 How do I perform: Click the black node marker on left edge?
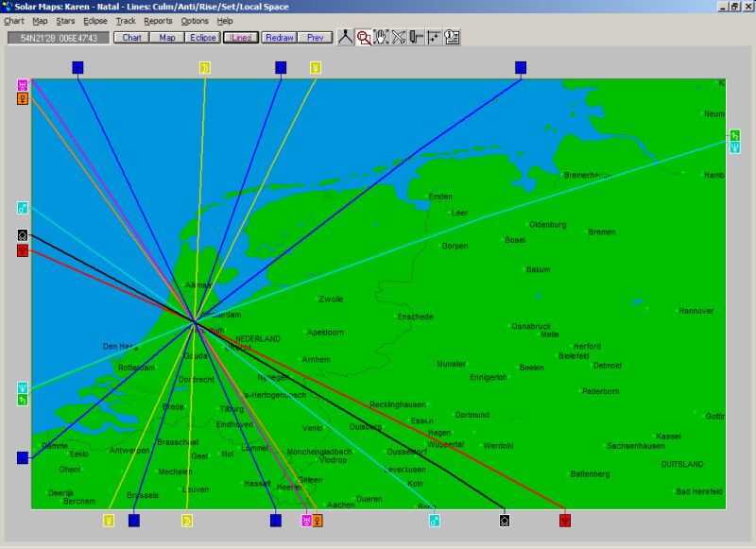(23, 235)
